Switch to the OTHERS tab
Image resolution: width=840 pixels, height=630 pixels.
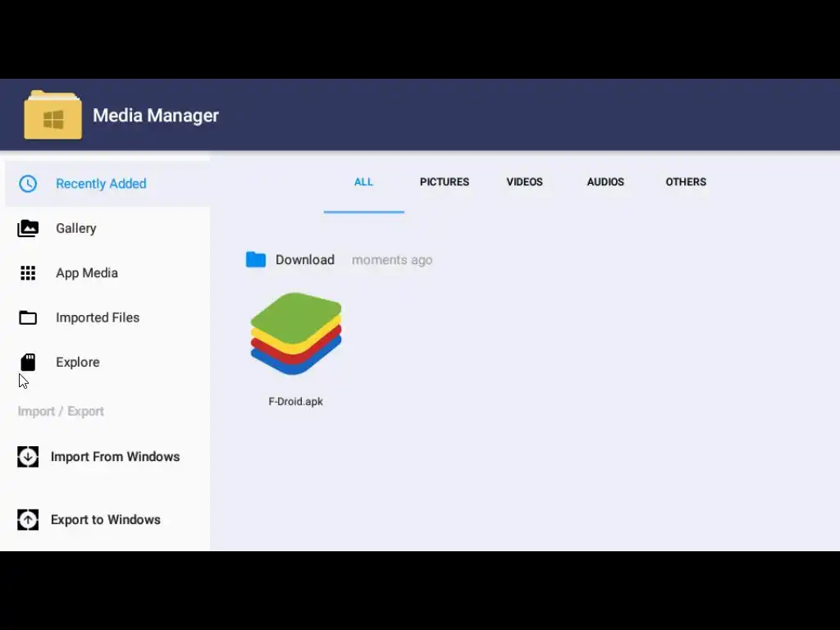(x=686, y=182)
